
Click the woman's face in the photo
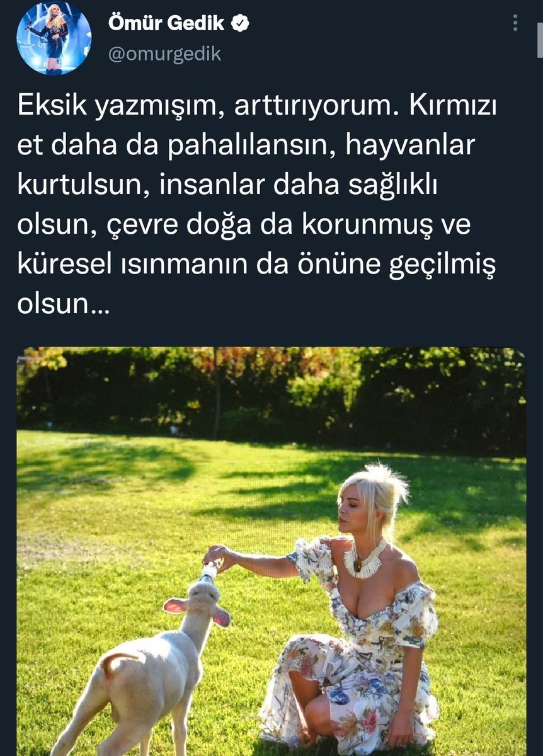352,507
